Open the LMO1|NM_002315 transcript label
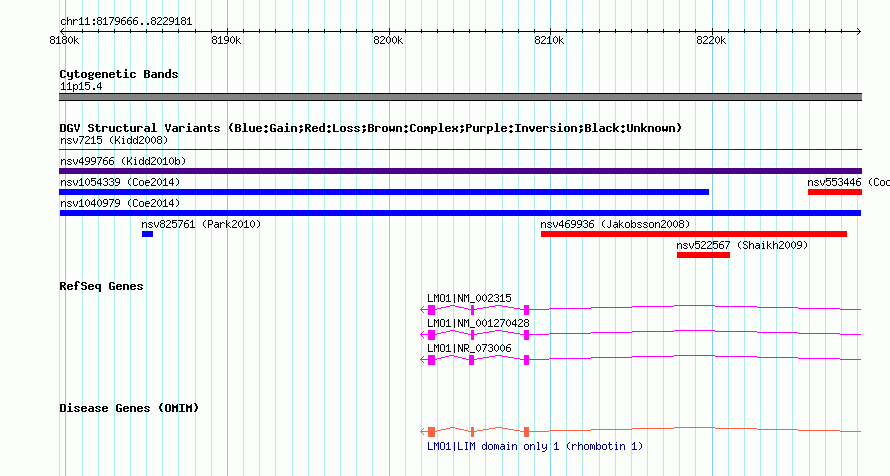Screen dimensions: 890x476 (x=469, y=298)
